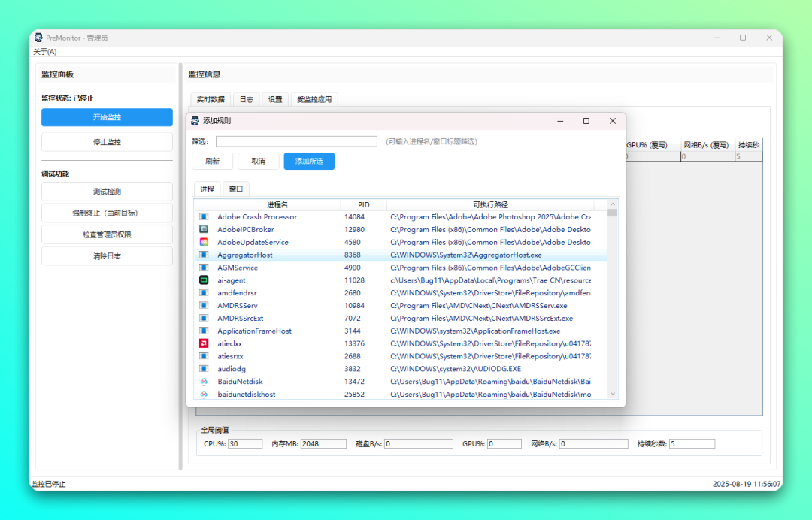Sort by the 进程名 column header
This screenshot has width=812, height=520.
(x=277, y=205)
